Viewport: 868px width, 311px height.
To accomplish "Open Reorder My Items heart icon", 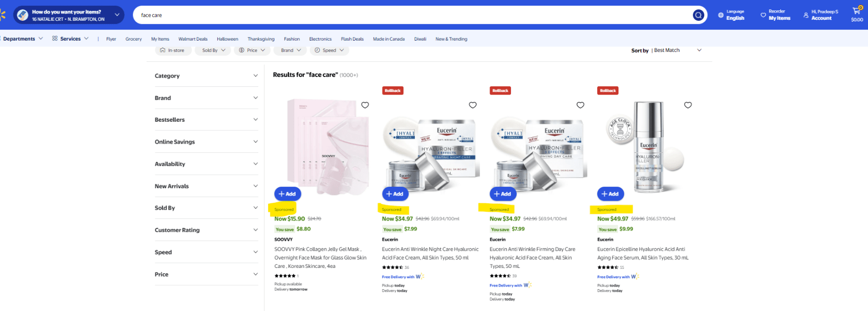I will (x=763, y=15).
